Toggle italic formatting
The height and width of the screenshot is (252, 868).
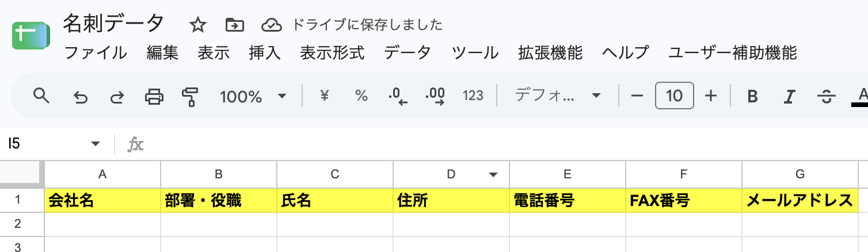click(790, 96)
